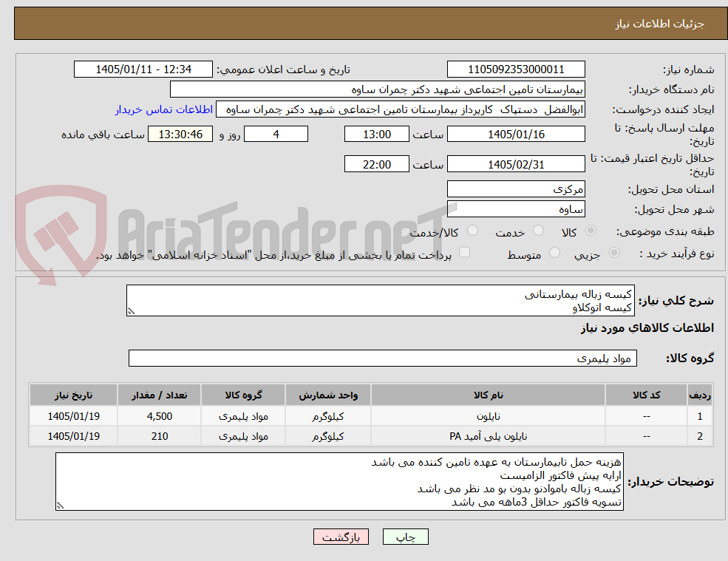Image resolution: width=728 pixels, height=561 pixels.
Task: Click the چاپ print button
Action: (405, 537)
